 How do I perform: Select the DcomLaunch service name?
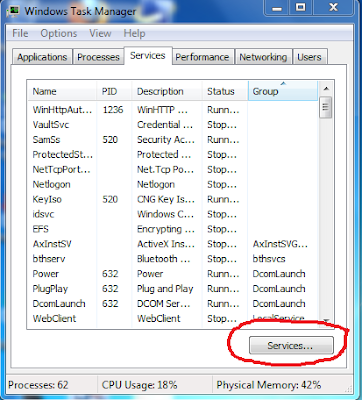click(x=59, y=304)
